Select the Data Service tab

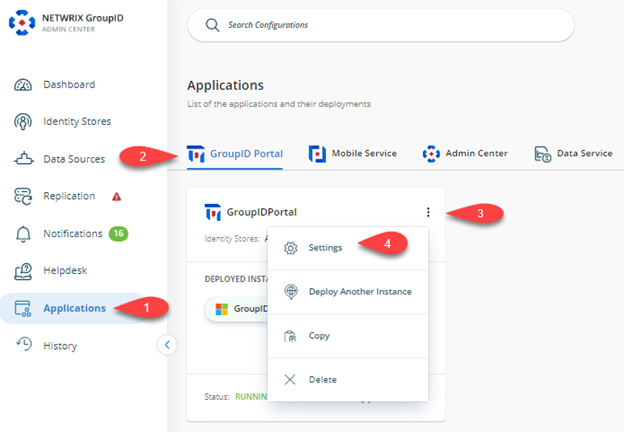(x=573, y=154)
